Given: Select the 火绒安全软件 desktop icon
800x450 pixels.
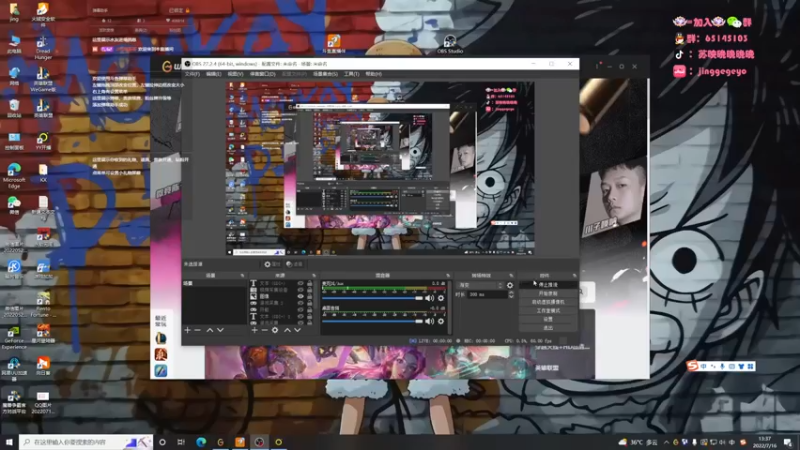Looking at the screenshot, I should pyautogui.click(x=43, y=14).
